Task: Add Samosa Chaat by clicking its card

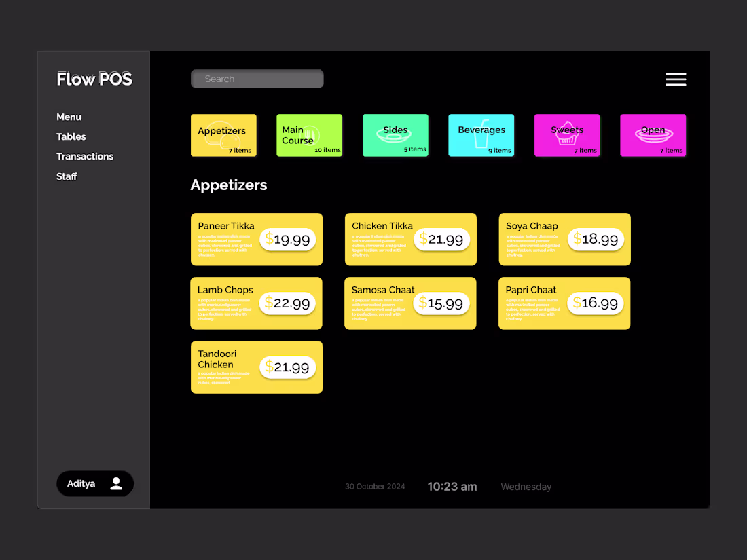Action: (x=410, y=303)
